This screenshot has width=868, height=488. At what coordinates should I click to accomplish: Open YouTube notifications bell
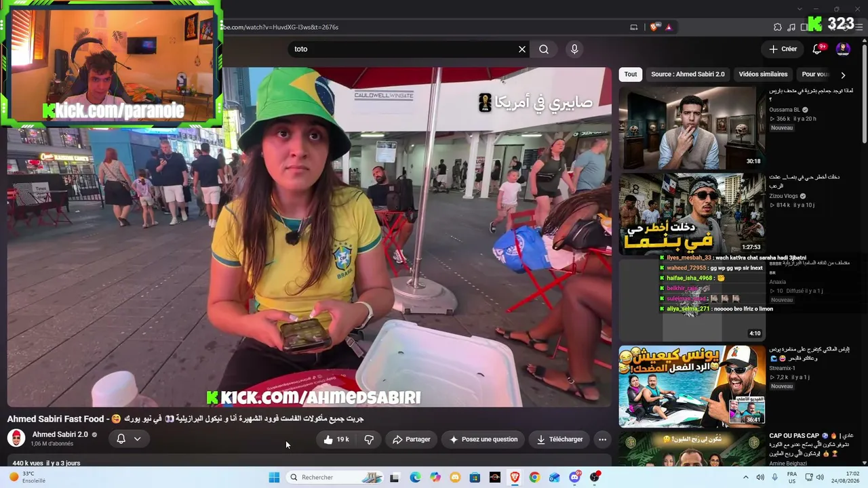point(818,49)
